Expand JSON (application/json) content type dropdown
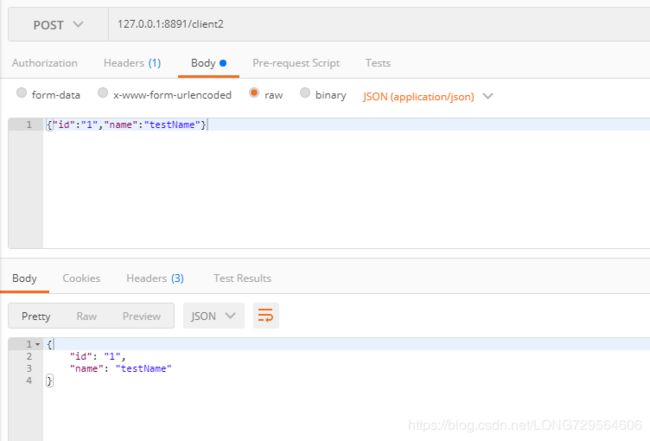This screenshot has height=441, width=650. pos(428,97)
